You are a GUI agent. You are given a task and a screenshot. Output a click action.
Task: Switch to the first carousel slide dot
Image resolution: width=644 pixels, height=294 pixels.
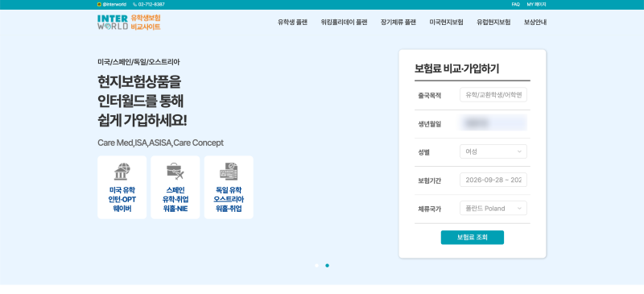[x=316, y=266]
